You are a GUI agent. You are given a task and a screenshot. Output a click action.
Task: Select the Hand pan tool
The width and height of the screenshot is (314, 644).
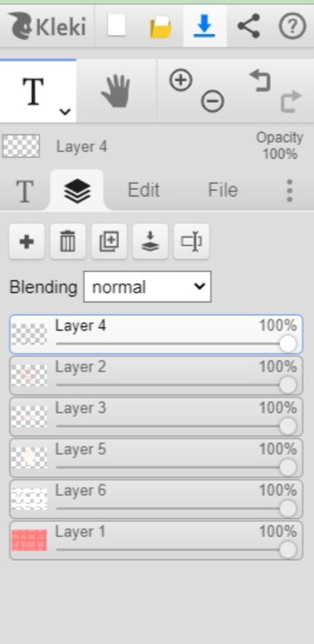(116, 91)
